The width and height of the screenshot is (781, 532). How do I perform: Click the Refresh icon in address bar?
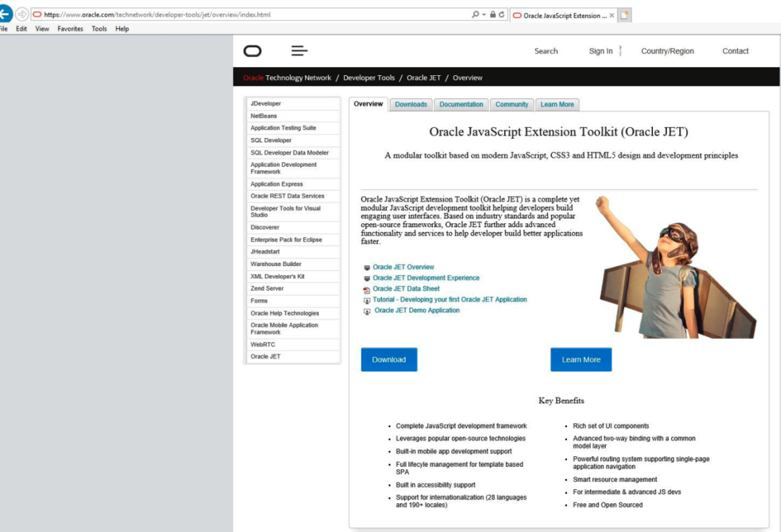point(501,14)
